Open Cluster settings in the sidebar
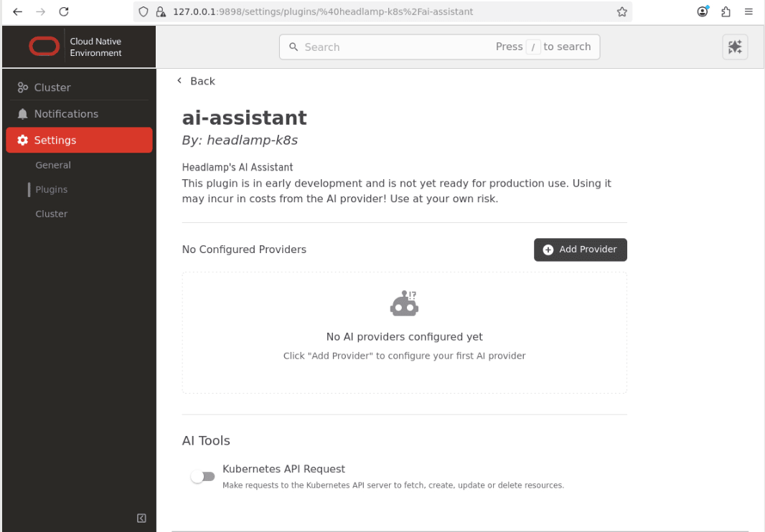This screenshot has height=532, width=765. pyautogui.click(x=51, y=213)
